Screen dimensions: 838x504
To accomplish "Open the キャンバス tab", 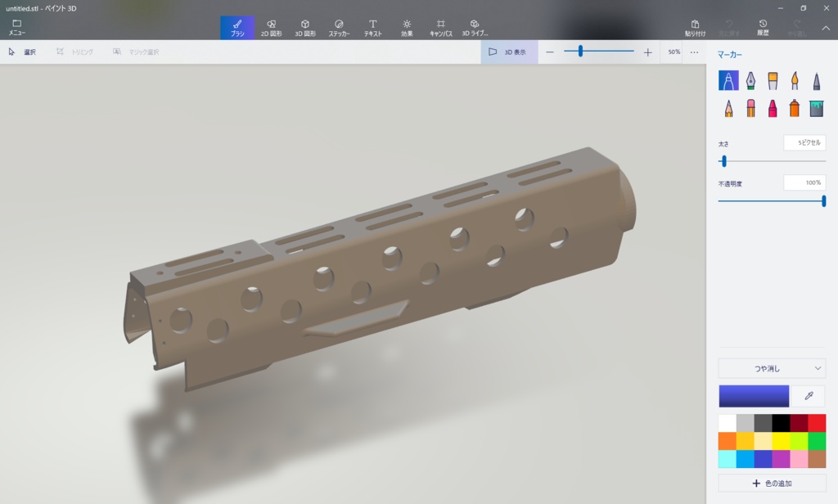I will tap(441, 27).
